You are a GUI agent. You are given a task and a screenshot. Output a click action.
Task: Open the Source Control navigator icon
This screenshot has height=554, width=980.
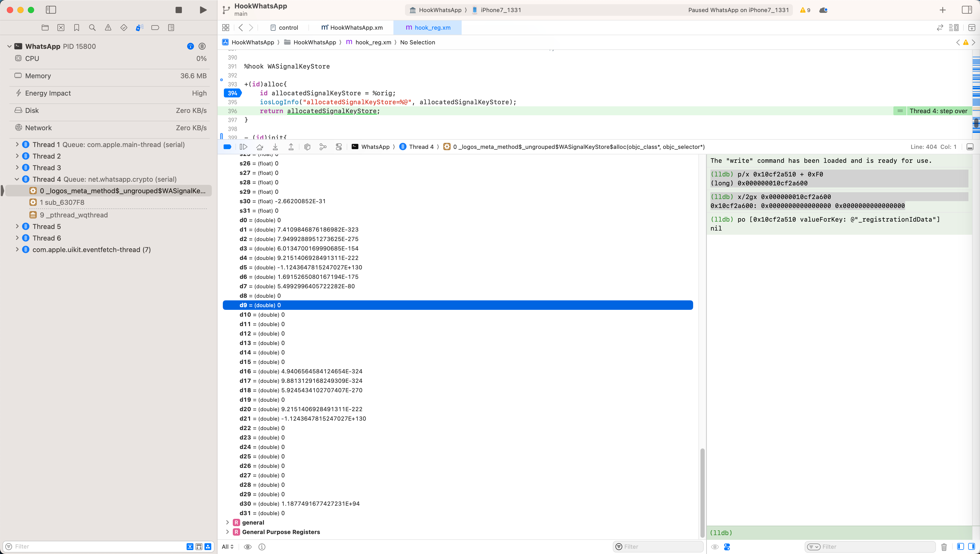[x=61, y=27]
